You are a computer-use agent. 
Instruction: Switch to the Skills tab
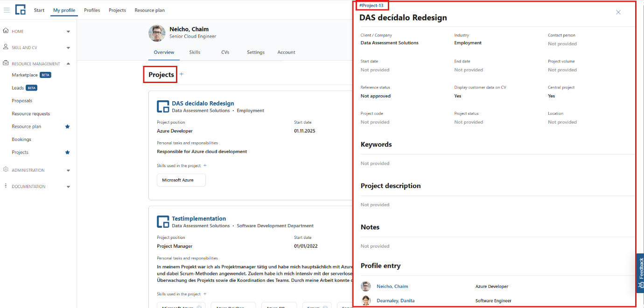click(195, 52)
